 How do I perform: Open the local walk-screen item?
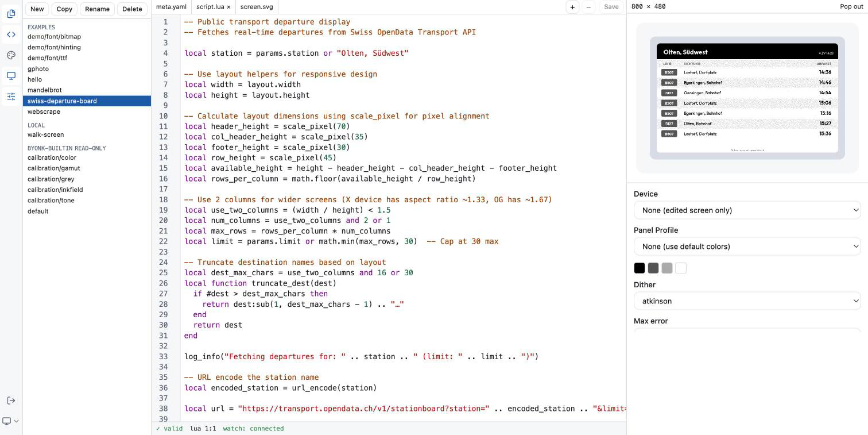click(x=87, y=134)
